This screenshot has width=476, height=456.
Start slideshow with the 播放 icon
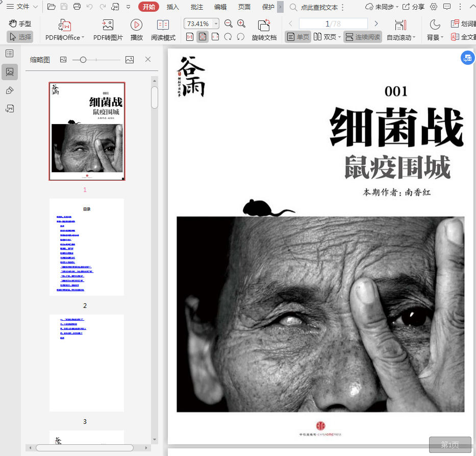point(136,25)
